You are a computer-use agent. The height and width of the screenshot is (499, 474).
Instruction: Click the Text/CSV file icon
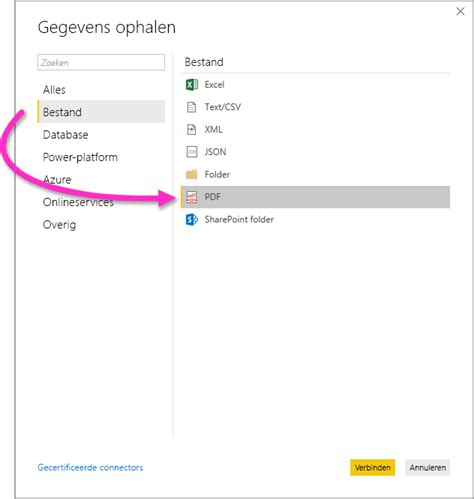tap(192, 107)
